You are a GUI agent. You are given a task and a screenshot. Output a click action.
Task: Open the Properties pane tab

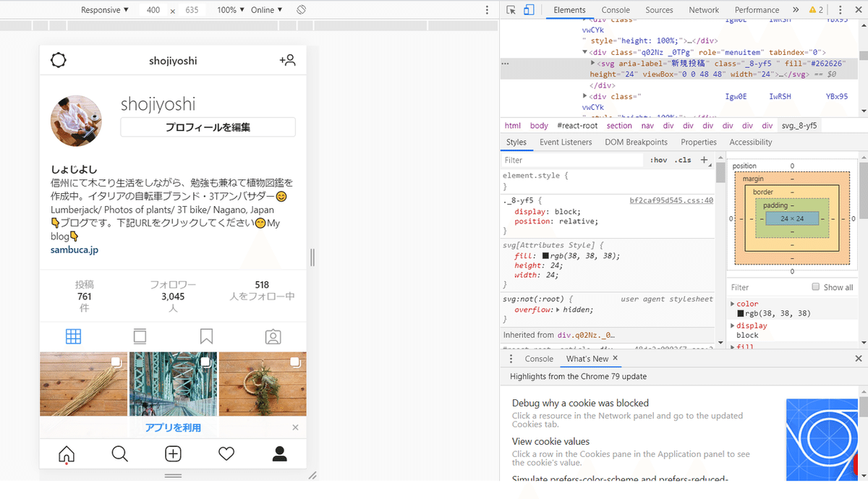(x=699, y=142)
